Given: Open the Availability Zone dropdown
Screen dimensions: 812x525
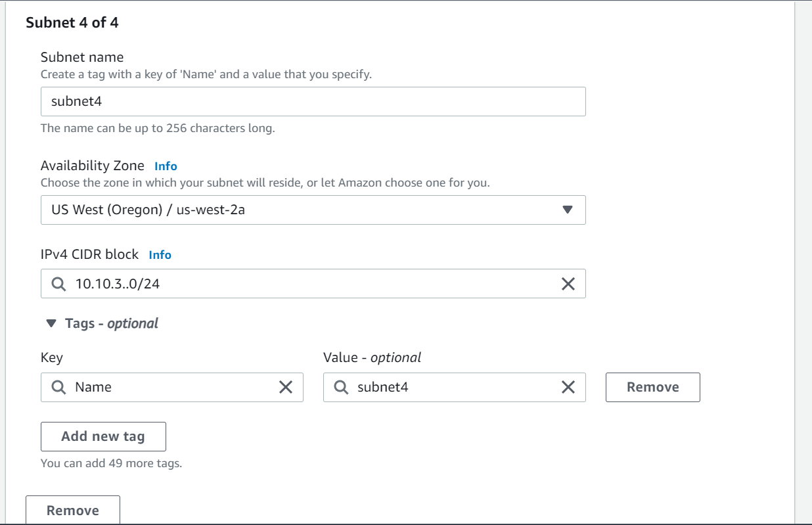Looking at the screenshot, I should (x=313, y=210).
